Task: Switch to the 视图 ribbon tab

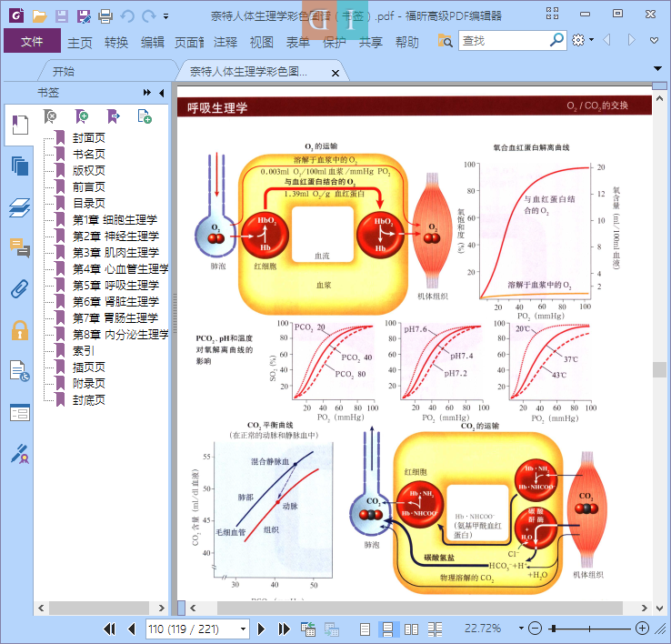Action: pos(262,42)
